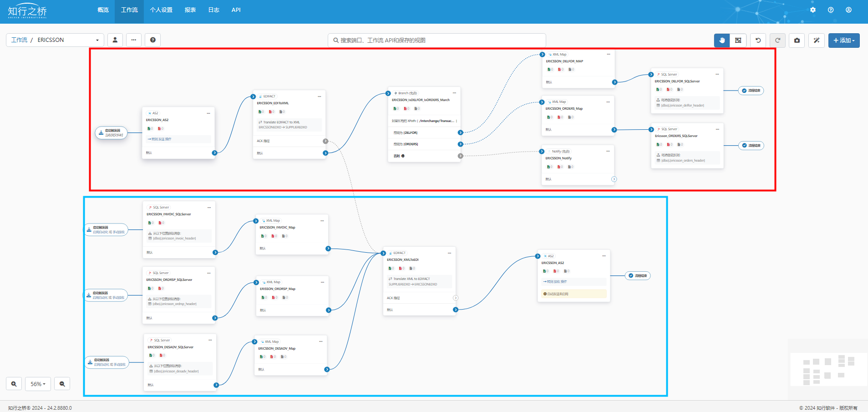Screen dimensions: 868x412
Task: Switch to the box selection tool
Action: tap(738, 41)
